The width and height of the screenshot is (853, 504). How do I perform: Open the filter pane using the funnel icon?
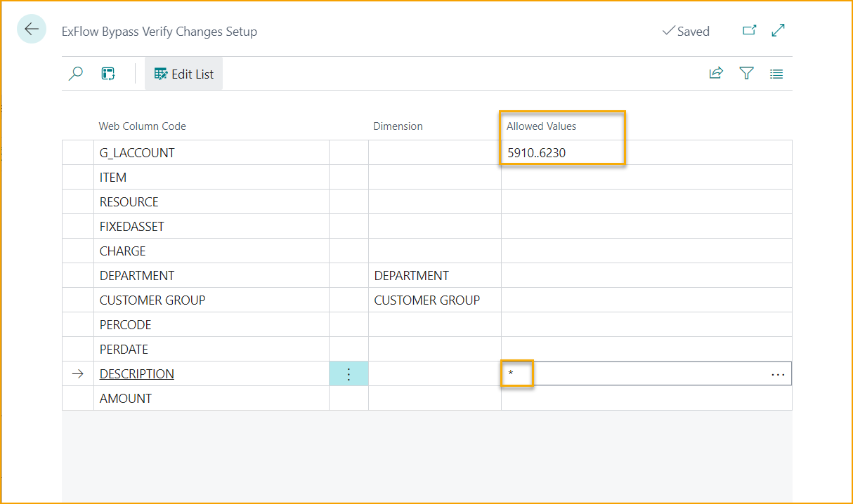point(746,73)
